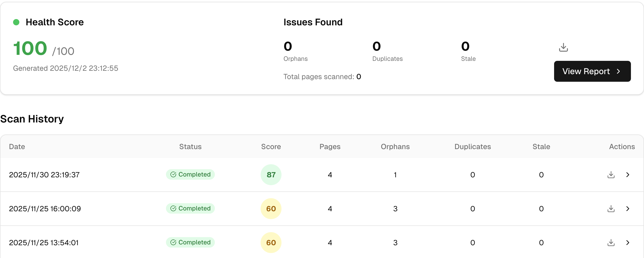Click the Score column header

tap(271, 146)
